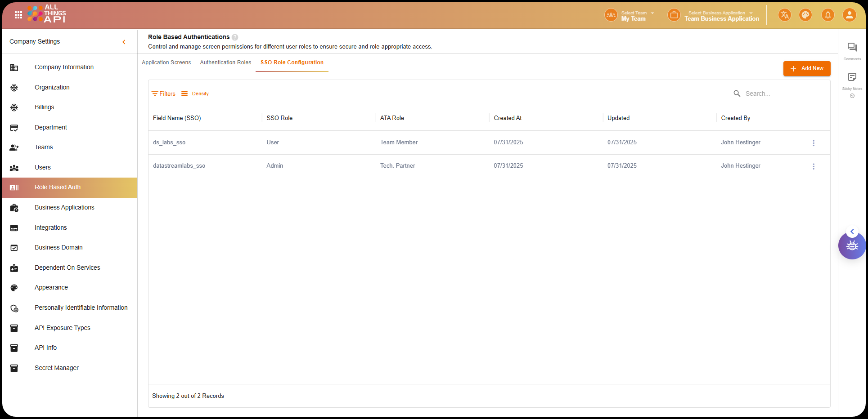Open the Filters option
Image resolution: width=868 pixels, height=419 pixels.
coord(164,94)
